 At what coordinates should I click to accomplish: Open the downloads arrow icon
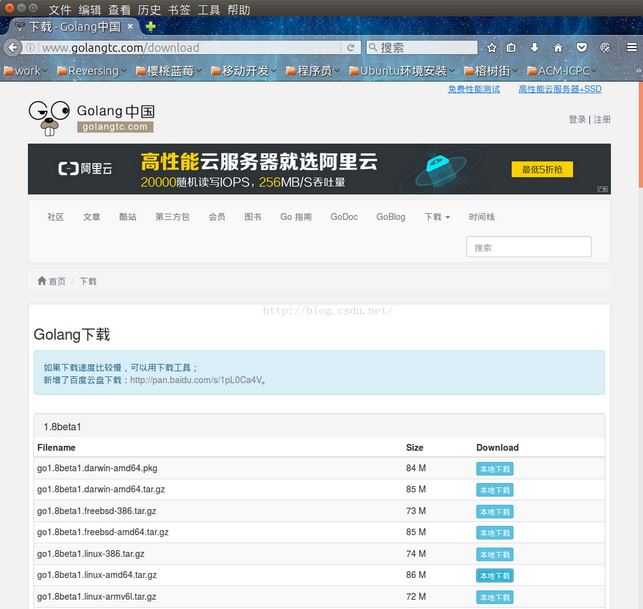click(534, 48)
